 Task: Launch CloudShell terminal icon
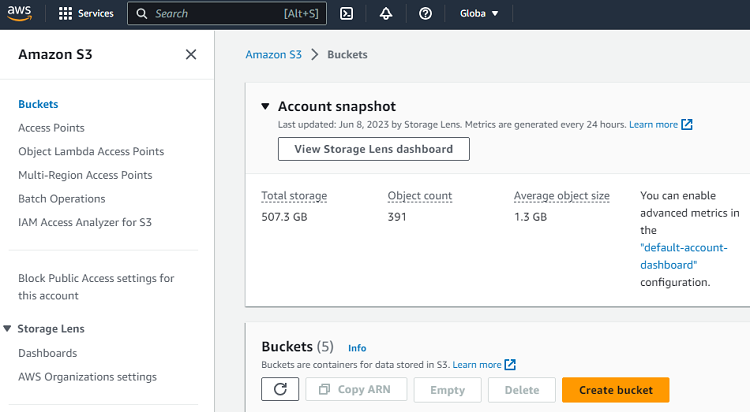tap(346, 14)
